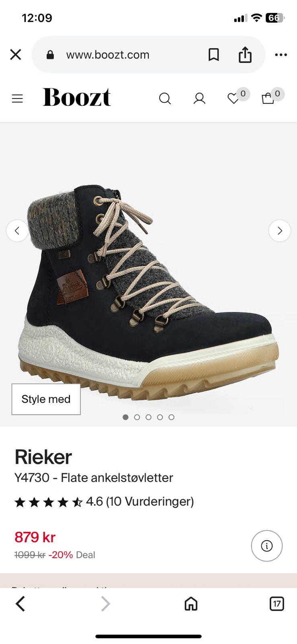Open the browser three-dot menu
The height and width of the screenshot is (644, 297).
click(x=281, y=55)
